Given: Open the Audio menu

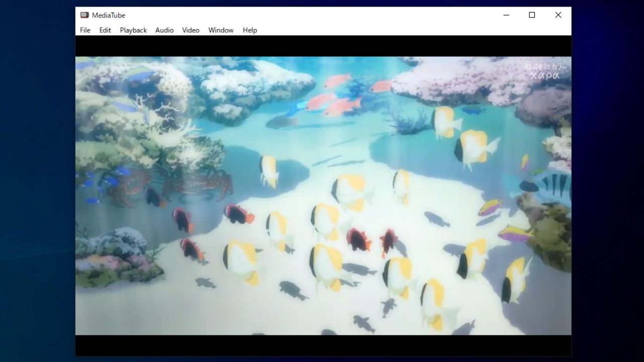Looking at the screenshot, I should (165, 30).
